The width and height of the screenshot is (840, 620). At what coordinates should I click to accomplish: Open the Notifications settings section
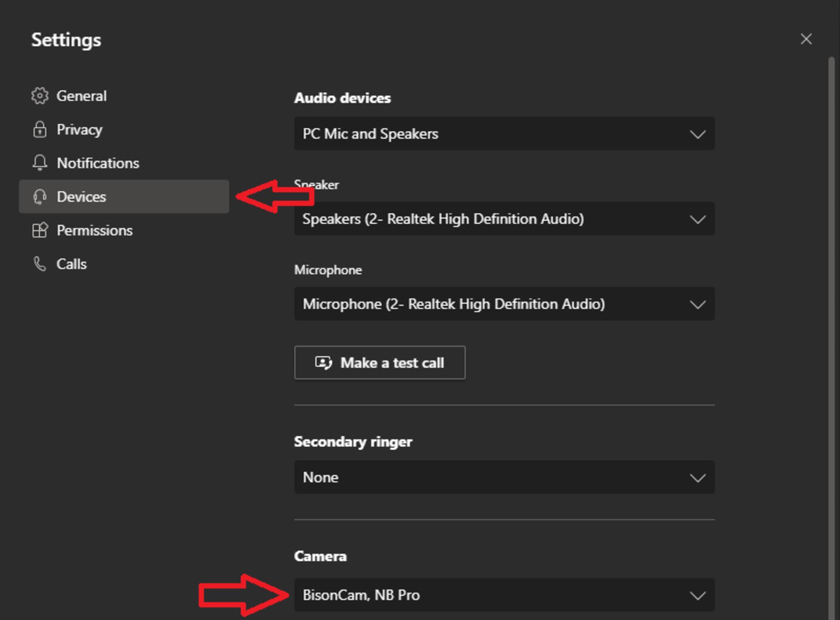click(x=98, y=163)
